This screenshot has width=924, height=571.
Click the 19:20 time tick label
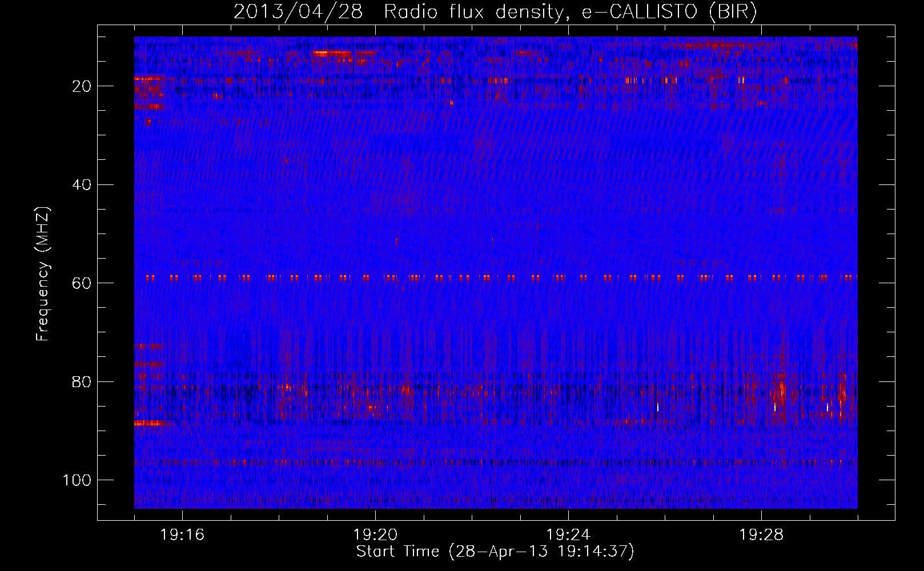pos(375,535)
